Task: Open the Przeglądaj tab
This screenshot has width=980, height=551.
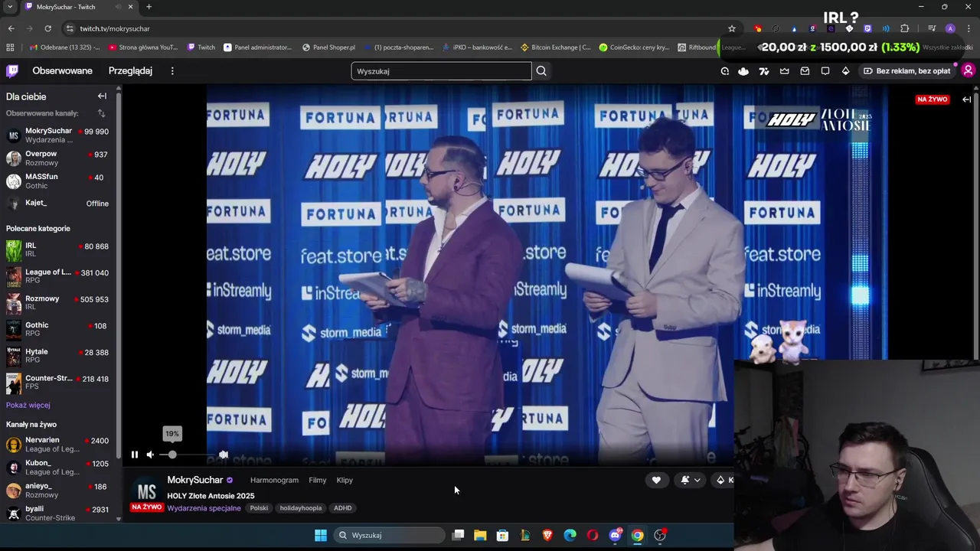Action: [x=130, y=70]
